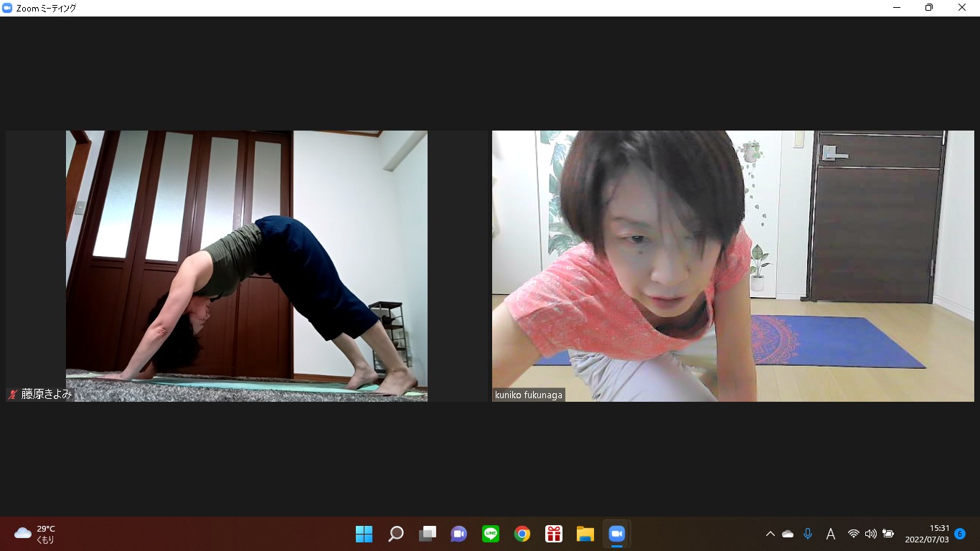Click the Zoom logo in title bar

[8, 8]
